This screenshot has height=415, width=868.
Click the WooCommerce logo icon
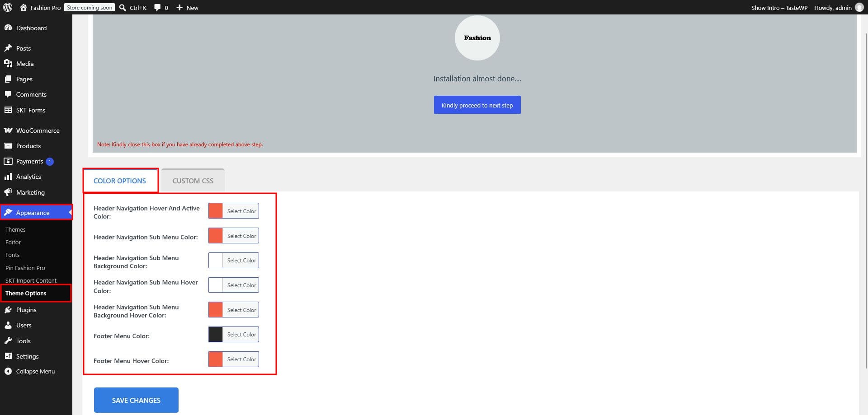click(x=8, y=130)
